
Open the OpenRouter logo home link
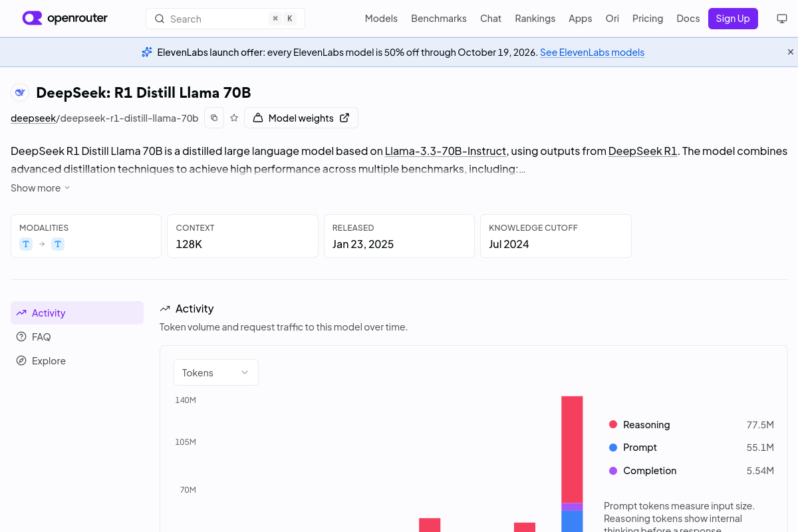65,19
